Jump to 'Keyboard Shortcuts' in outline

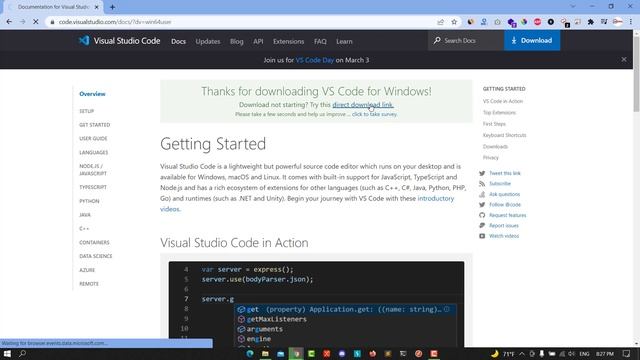(504, 135)
